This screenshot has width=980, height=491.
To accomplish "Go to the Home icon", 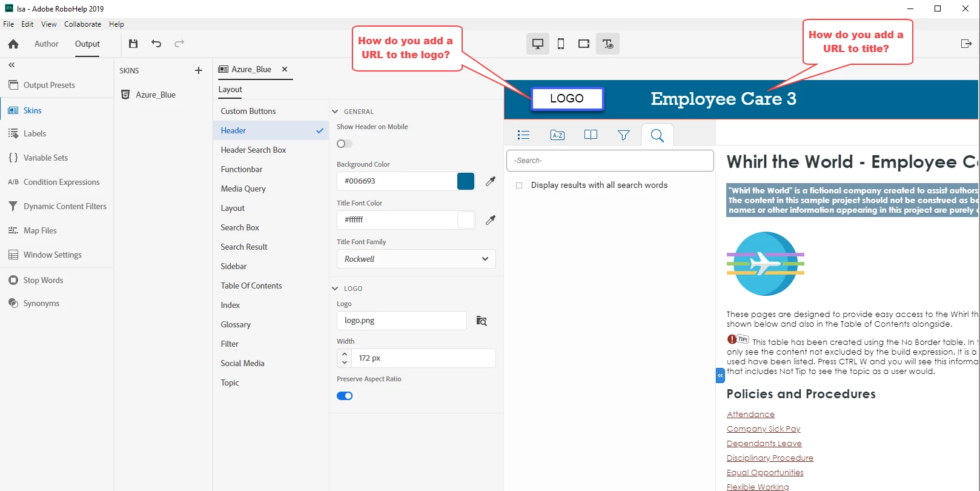I will pyautogui.click(x=13, y=44).
